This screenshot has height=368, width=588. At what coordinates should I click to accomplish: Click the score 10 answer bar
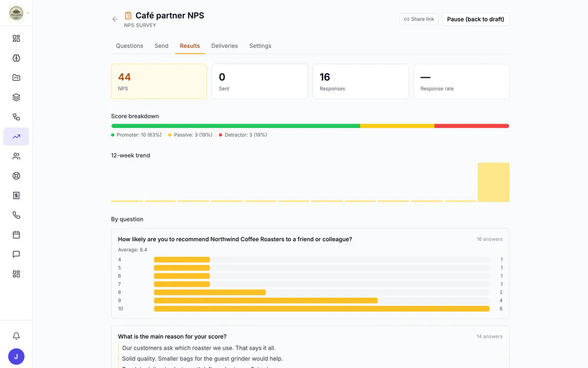tap(322, 309)
